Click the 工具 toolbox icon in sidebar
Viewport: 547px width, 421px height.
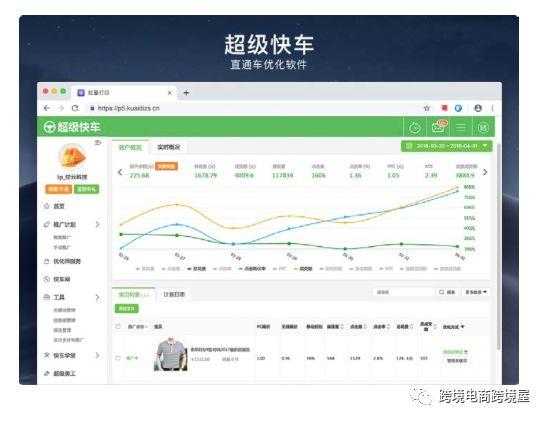click(47, 297)
